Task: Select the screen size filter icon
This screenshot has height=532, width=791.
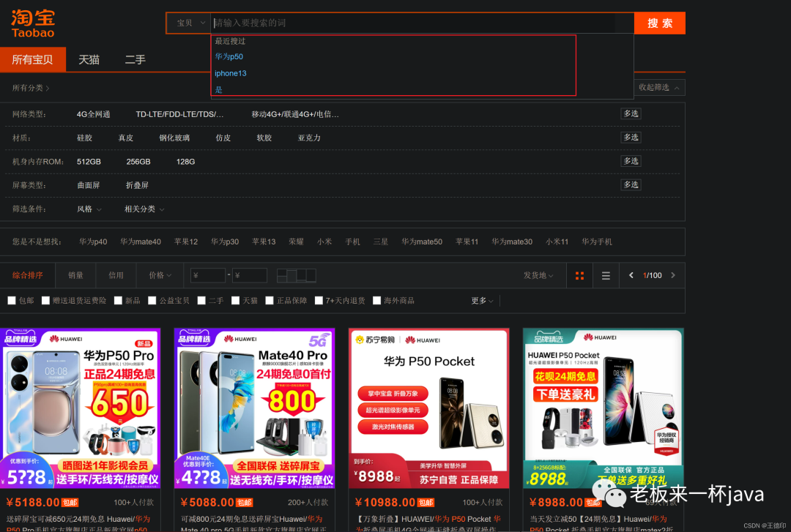Action: tap(297, 275)
